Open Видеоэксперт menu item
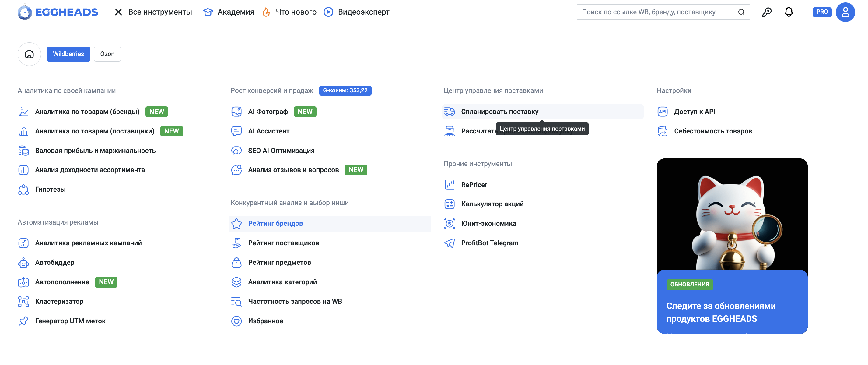This screenshot has width=868, height=365. coord(364,12)
